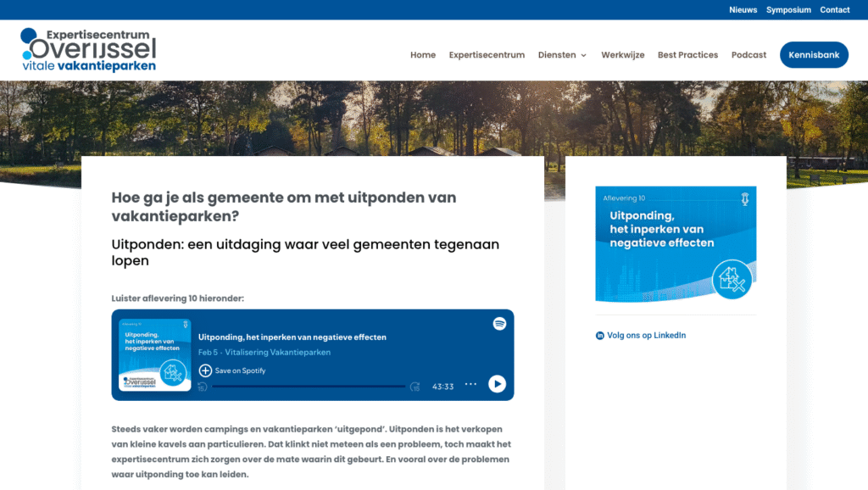The width and height of the screenshot is (868, 490).
Task: Play the Spotify podcast episode
Action: [x=497, y=384]
